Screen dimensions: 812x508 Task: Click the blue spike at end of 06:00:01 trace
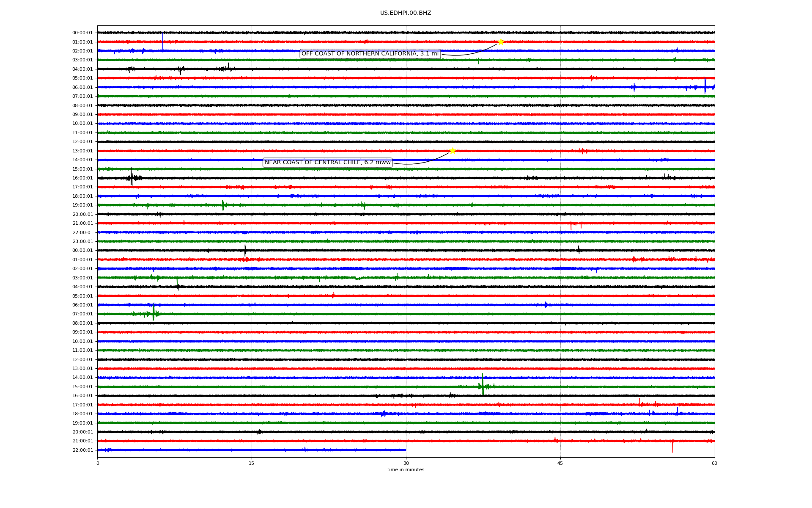[705, 86]
